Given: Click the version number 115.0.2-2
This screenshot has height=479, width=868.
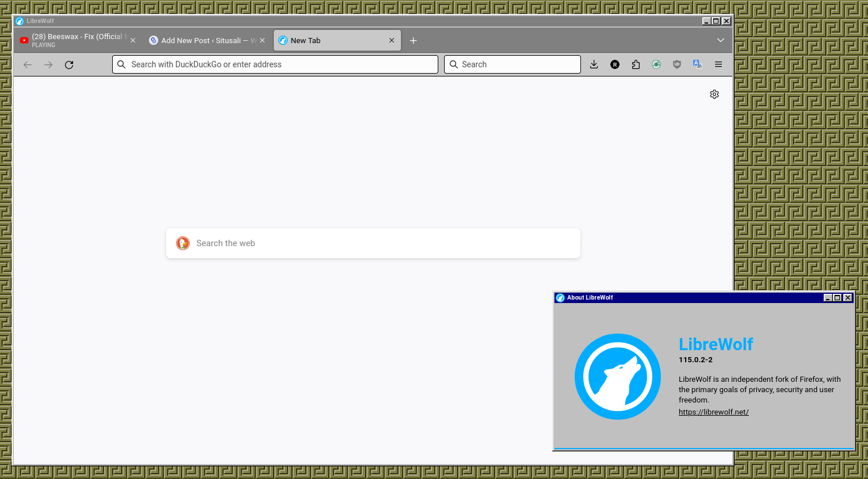Looking at the screenshot, I should click(695, 360).
